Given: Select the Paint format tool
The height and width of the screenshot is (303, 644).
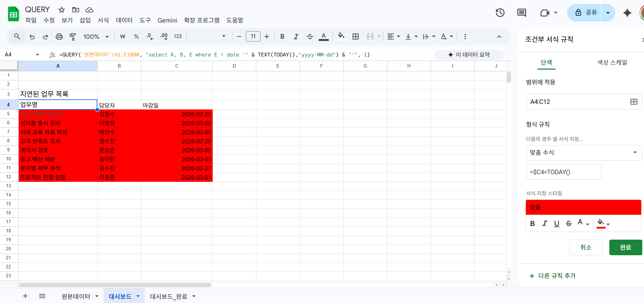Looking at the screenshot, I should (73, 37).
